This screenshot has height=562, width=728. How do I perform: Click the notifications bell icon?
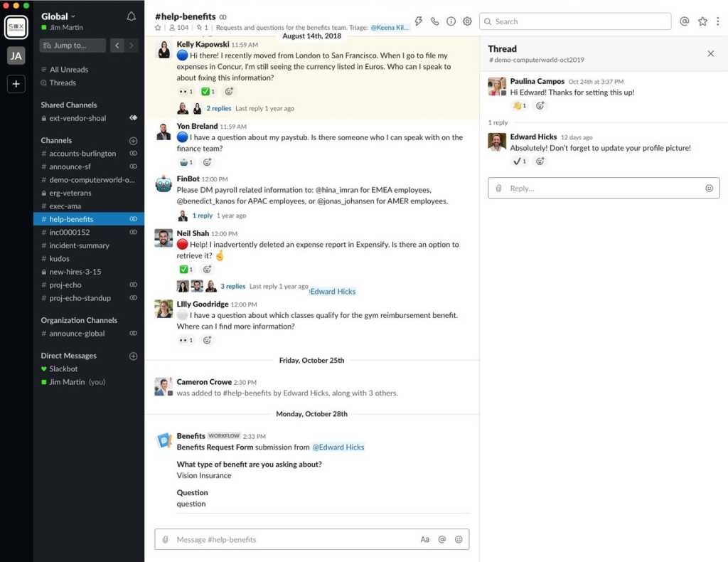131,16
